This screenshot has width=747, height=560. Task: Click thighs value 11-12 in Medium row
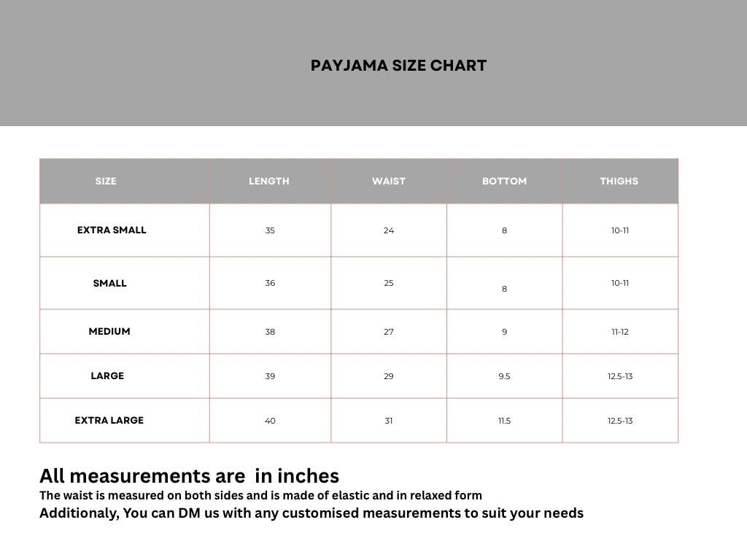pyautogui.click(x=620, y=332)
